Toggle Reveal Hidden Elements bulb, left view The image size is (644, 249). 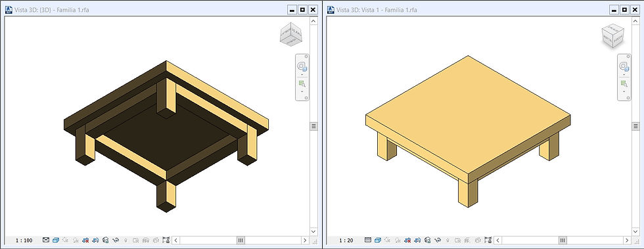[x=126, y=240]
